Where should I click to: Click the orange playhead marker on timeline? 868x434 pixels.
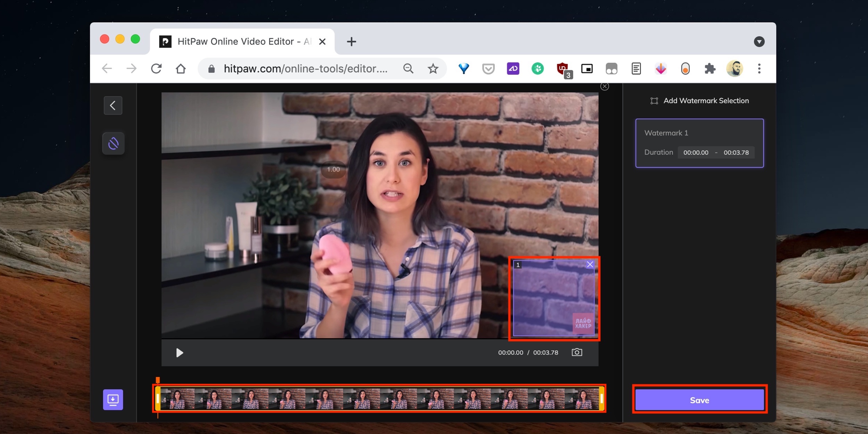(158, 380)
